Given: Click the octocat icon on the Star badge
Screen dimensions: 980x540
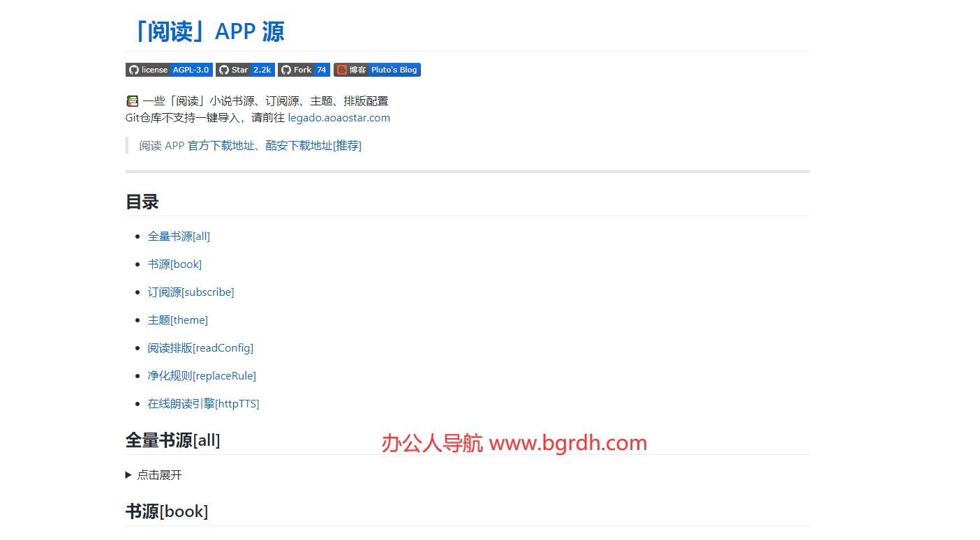Looking at the screenshot, I should click(223, 70).
